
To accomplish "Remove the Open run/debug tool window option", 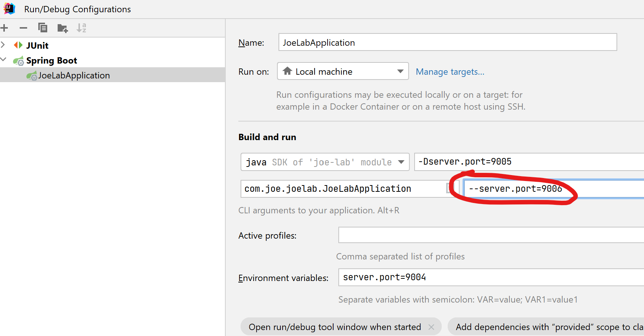I will [x=431, y=327].
